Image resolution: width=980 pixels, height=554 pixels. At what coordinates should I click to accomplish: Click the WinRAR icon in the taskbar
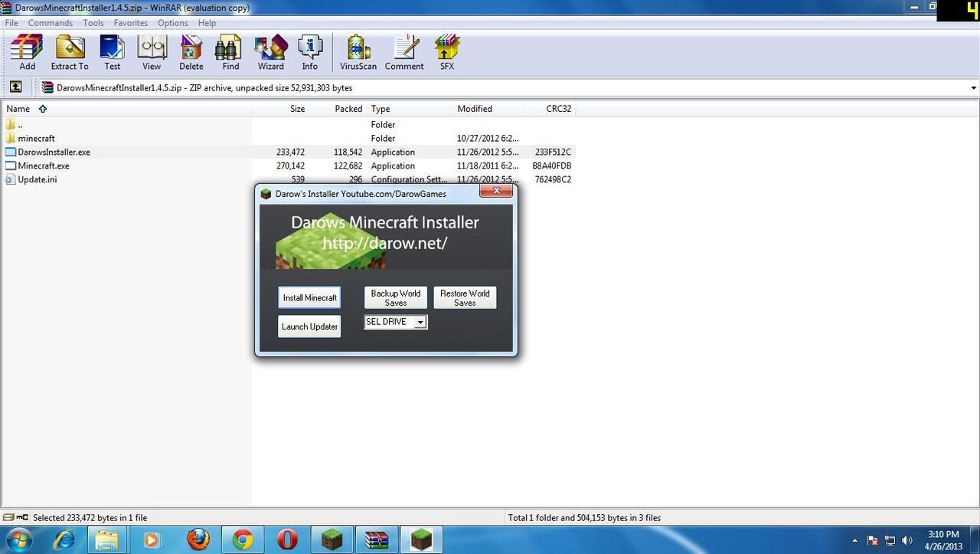coord(376,540)
